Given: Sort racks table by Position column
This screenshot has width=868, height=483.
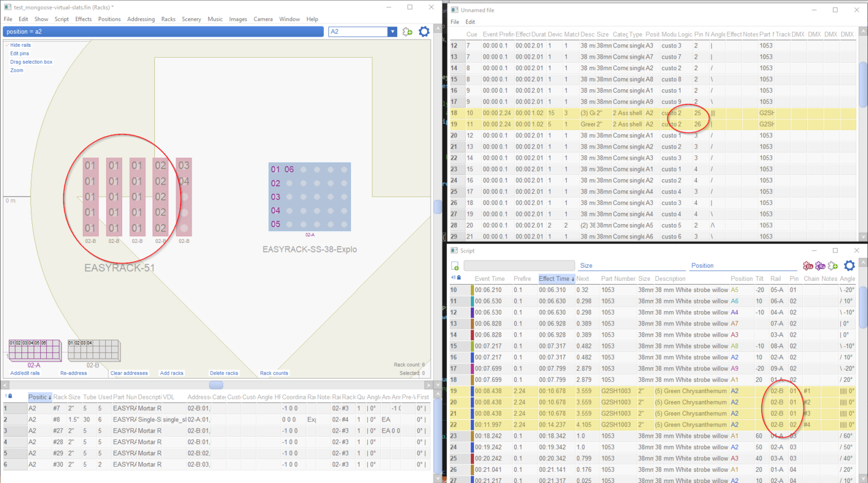Looking at the screenshot, I should coord(39,397).
